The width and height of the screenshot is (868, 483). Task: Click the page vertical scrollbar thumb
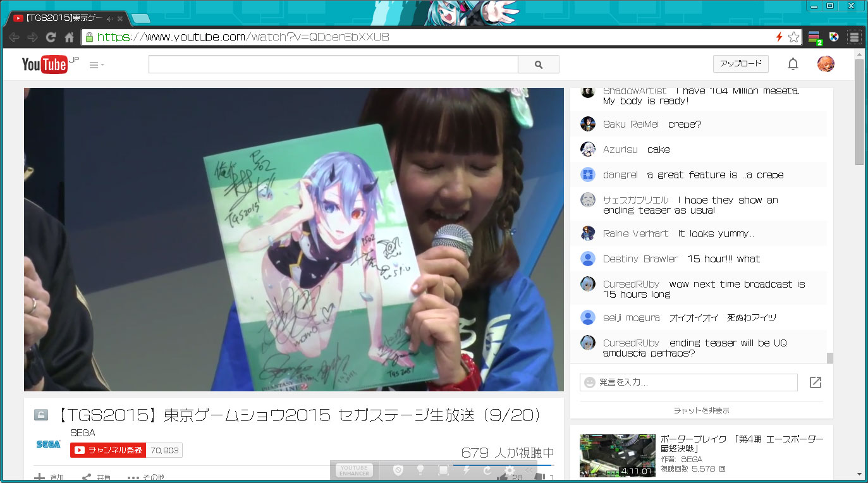tap(859, 113)
